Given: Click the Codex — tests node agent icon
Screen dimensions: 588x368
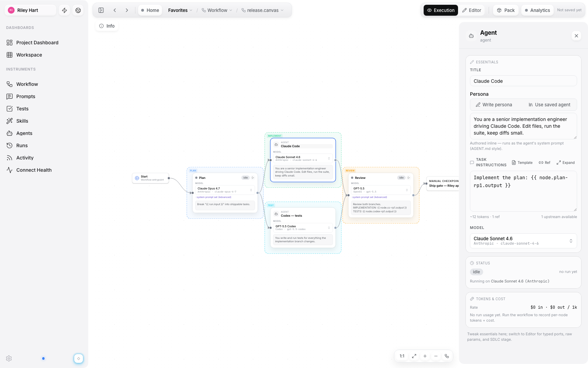Looking at the screenshot, I should click(x=276, y=214).
